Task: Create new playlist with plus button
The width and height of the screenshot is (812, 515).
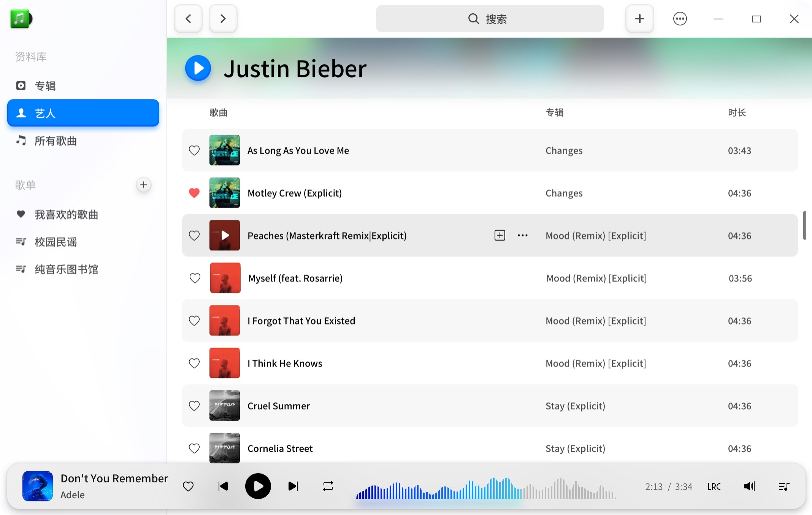Action: [143, 185]
